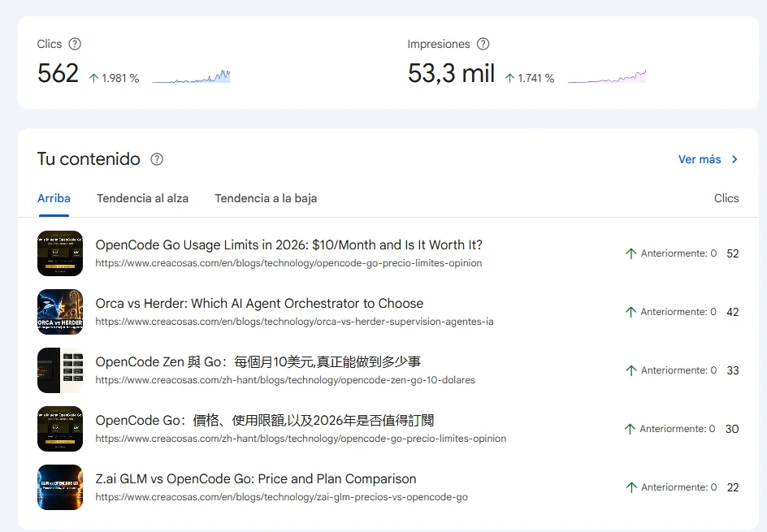The width and height of the screenshot is (767, 532).
Task: Switch to Tendencia al alza tab
Action: point(142,198)
